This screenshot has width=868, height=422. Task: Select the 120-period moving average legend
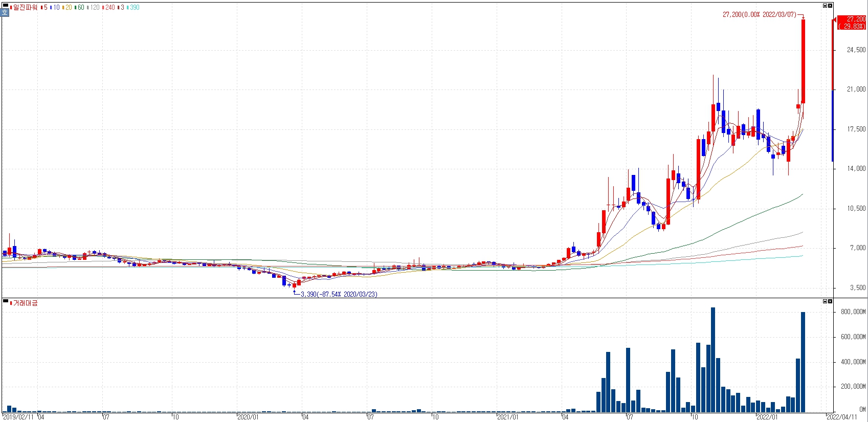pos(93,8)
